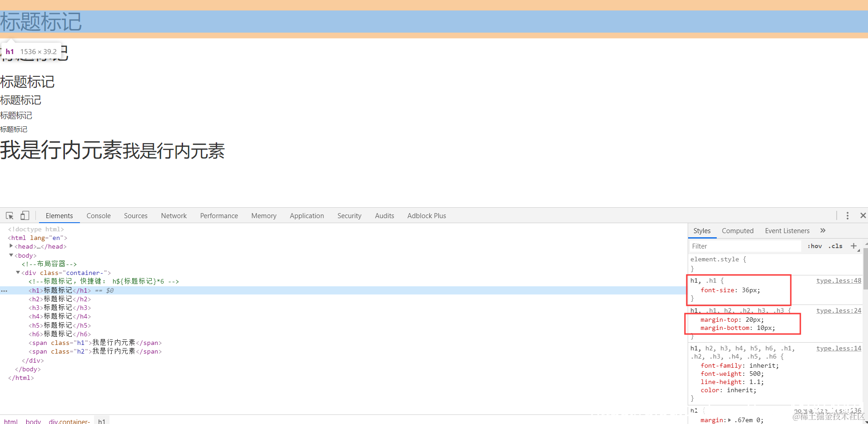Collapse the body element node
Screen dimensions: 868x424
[11, 255]
